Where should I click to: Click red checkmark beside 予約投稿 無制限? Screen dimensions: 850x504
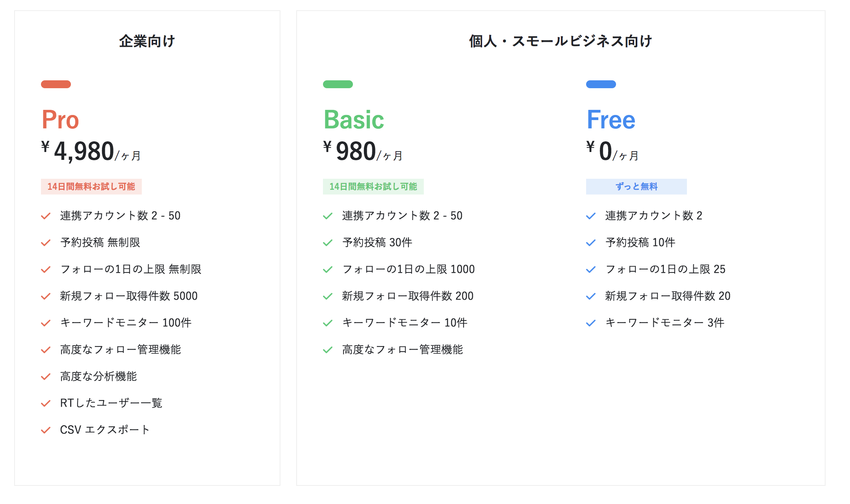click(46, 243)
